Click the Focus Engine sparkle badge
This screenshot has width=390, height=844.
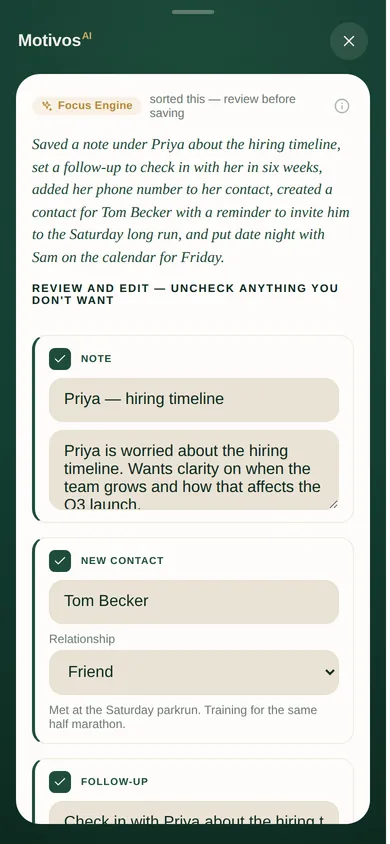click(87, 106)
